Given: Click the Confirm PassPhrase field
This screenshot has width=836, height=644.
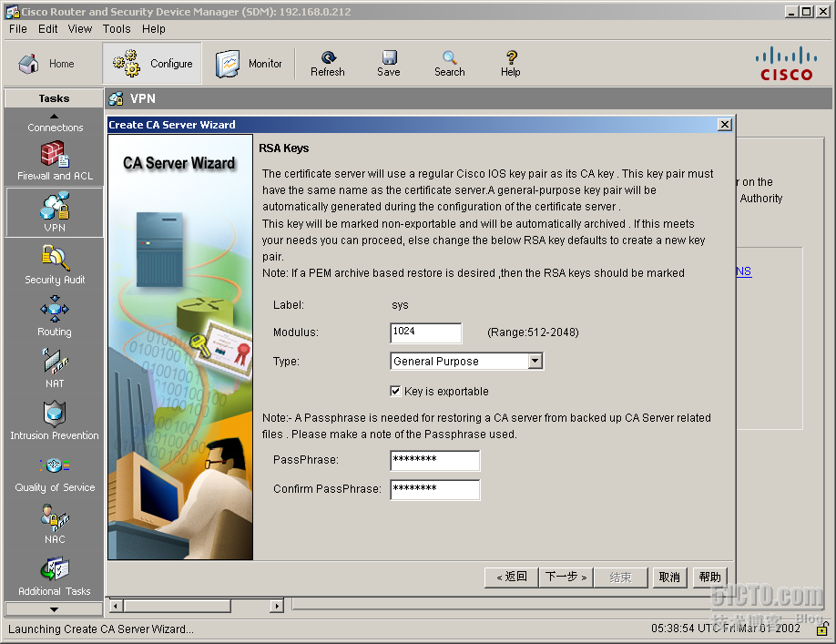Looking at the screenshot, I should (435, 489).
